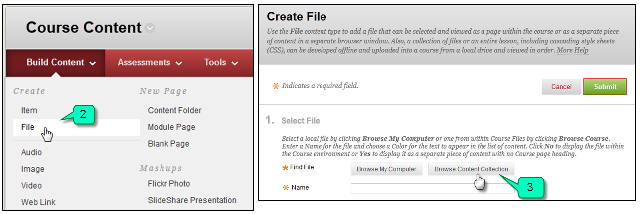Open the Tools dropdown
This screenshot has height=214, width=644.
point(221,63)
